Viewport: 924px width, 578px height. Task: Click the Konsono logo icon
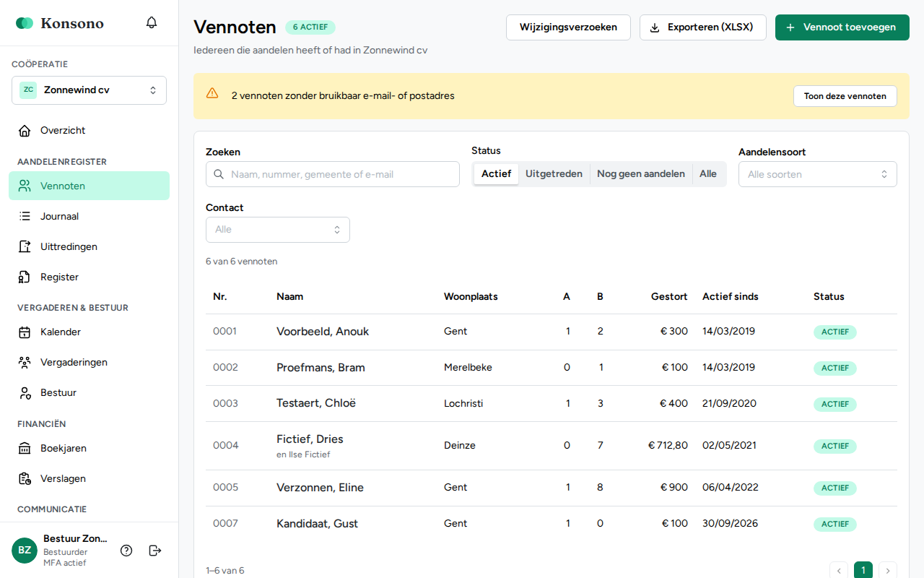pyautogui.click(x=25, y=23)
